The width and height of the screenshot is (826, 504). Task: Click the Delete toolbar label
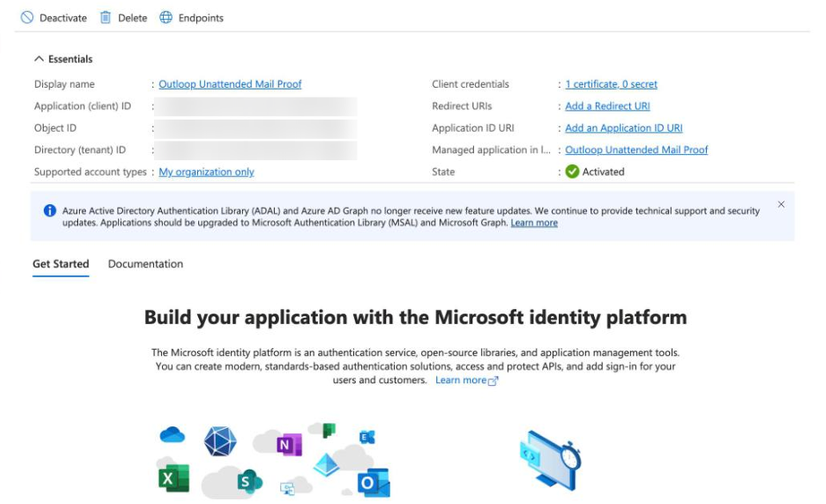point(133,18)
